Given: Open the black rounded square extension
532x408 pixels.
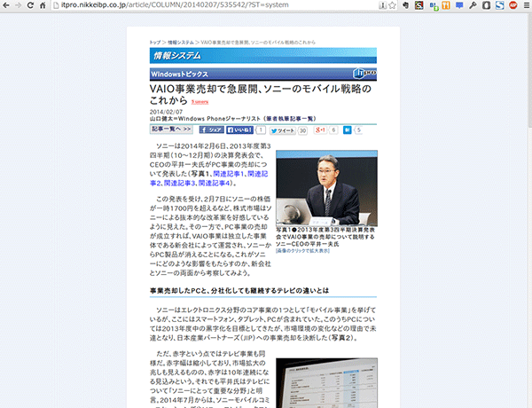Looking at the screenshot, I should 486,5.
